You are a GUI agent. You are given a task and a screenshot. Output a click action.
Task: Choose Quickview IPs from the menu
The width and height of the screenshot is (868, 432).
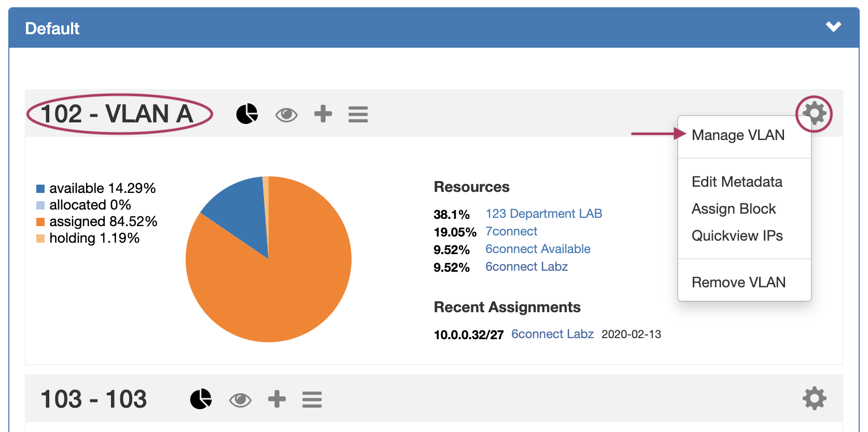coord(737,236)
